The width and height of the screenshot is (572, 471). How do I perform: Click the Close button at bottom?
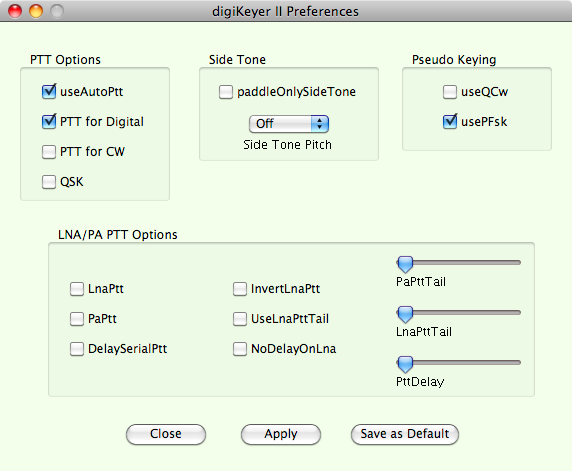click(166, 434)
